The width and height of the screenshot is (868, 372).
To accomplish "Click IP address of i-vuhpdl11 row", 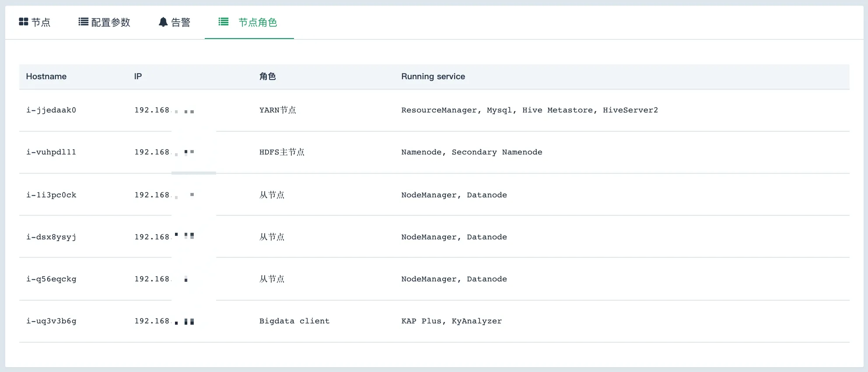I will pos(164,152).
